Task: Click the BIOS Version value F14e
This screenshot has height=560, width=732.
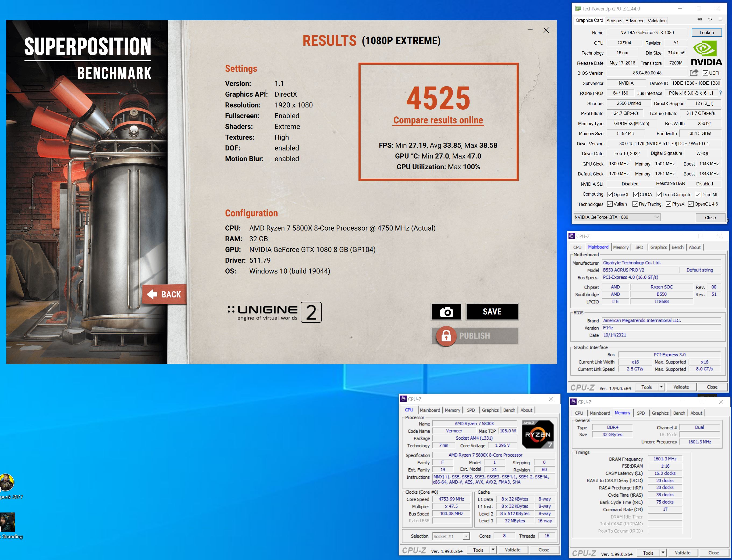Action: point(661,328)
